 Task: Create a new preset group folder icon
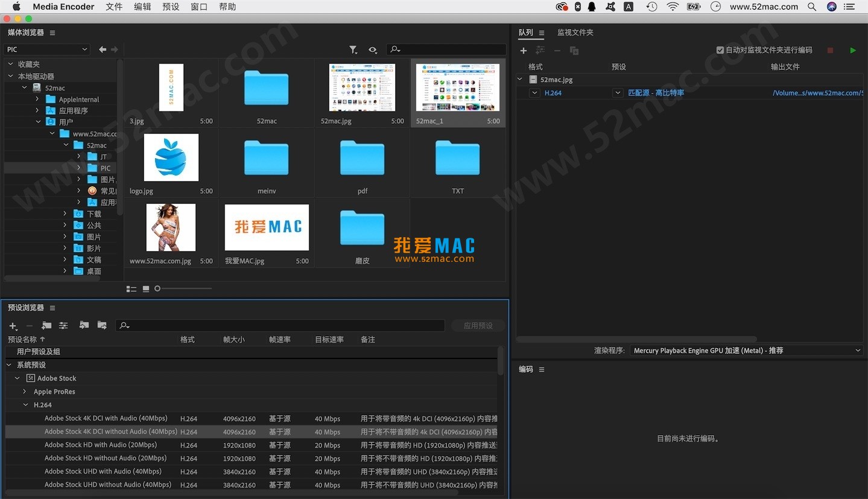(x=46, y=326)
